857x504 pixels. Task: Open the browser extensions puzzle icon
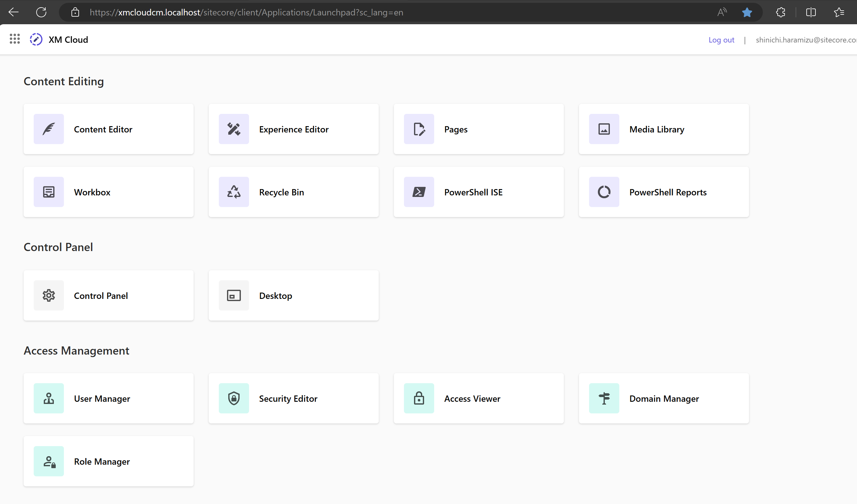click(x=780, y=13)
